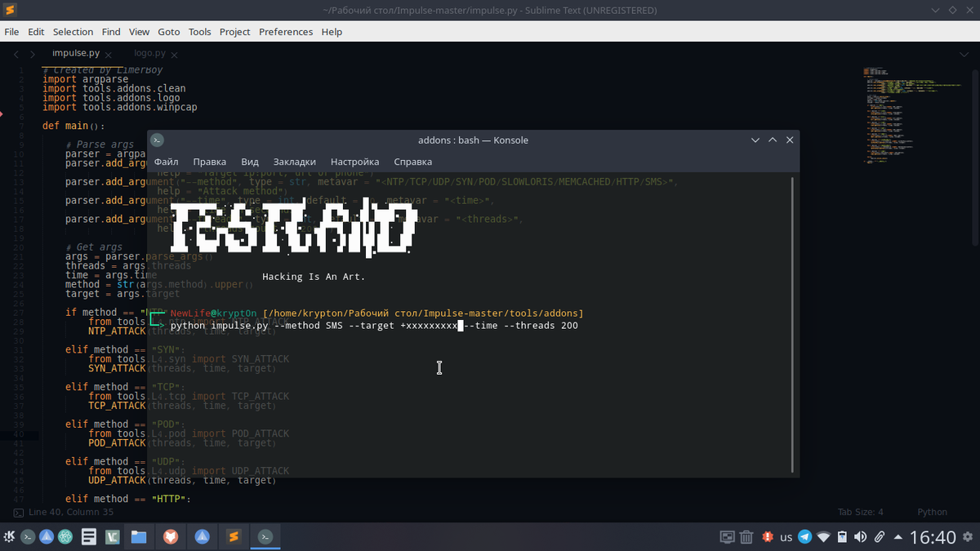Image resolution: width=980 pixels, height=551 pixels.
Task: Open the Python syntax selector in status bar
Action: [932, 512]
